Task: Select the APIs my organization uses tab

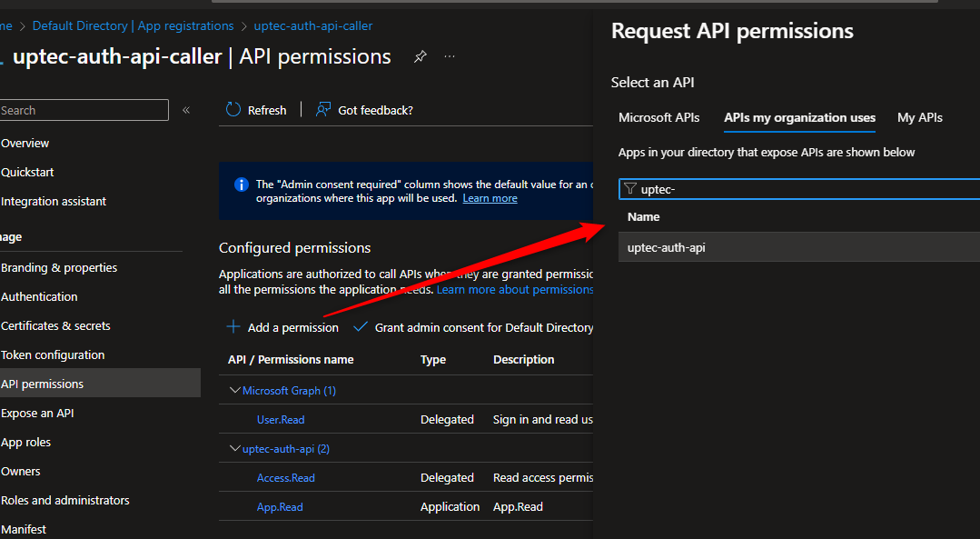Action: pos(799,117)
